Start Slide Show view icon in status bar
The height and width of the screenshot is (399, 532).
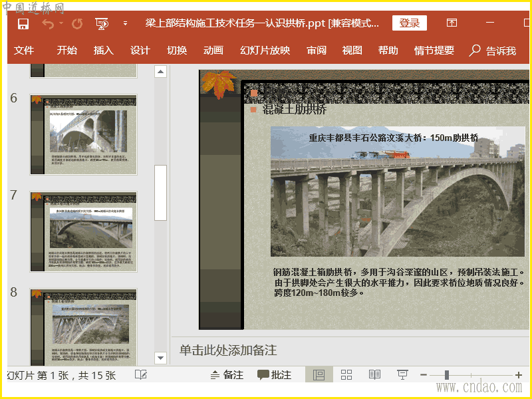tap(402, 375)
